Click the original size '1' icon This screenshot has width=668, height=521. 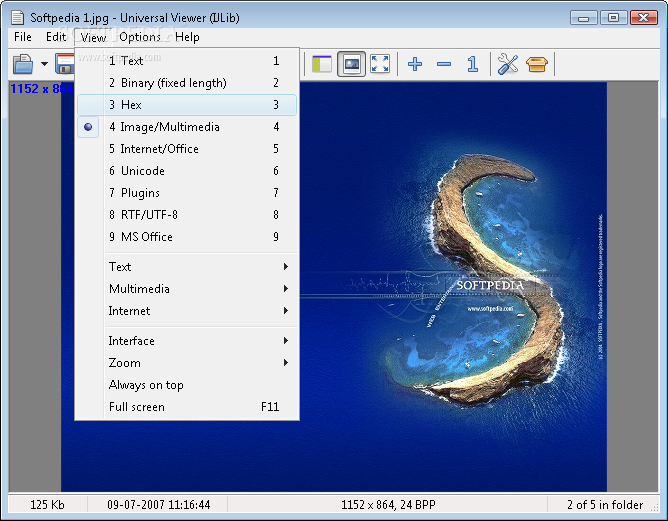(472, 64)
